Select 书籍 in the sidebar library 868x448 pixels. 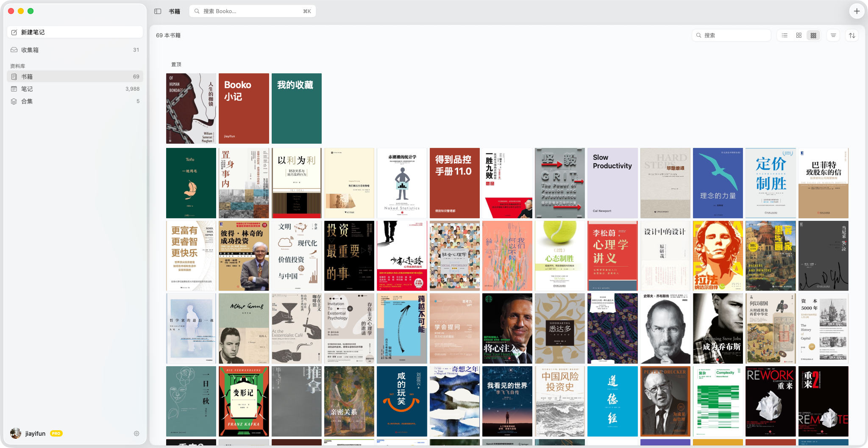(x=75, y=77)
